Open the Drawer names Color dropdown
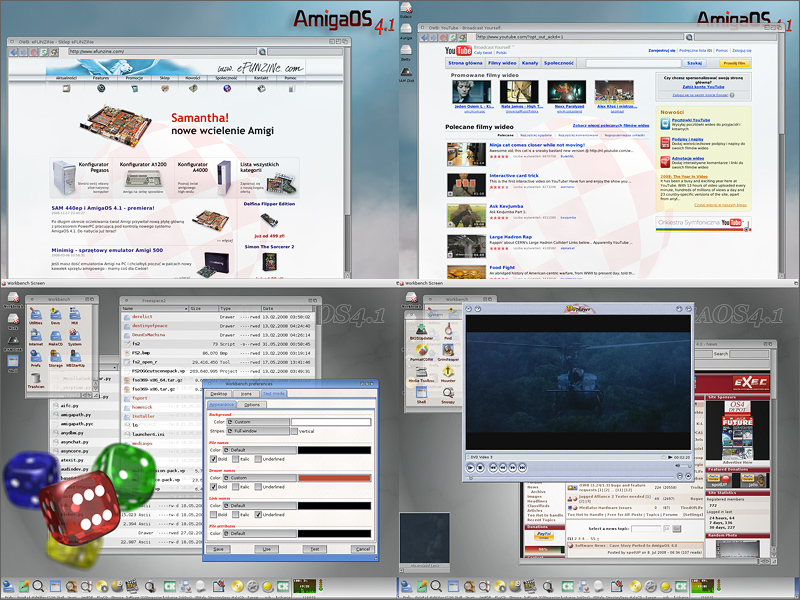 pos(260,478)
